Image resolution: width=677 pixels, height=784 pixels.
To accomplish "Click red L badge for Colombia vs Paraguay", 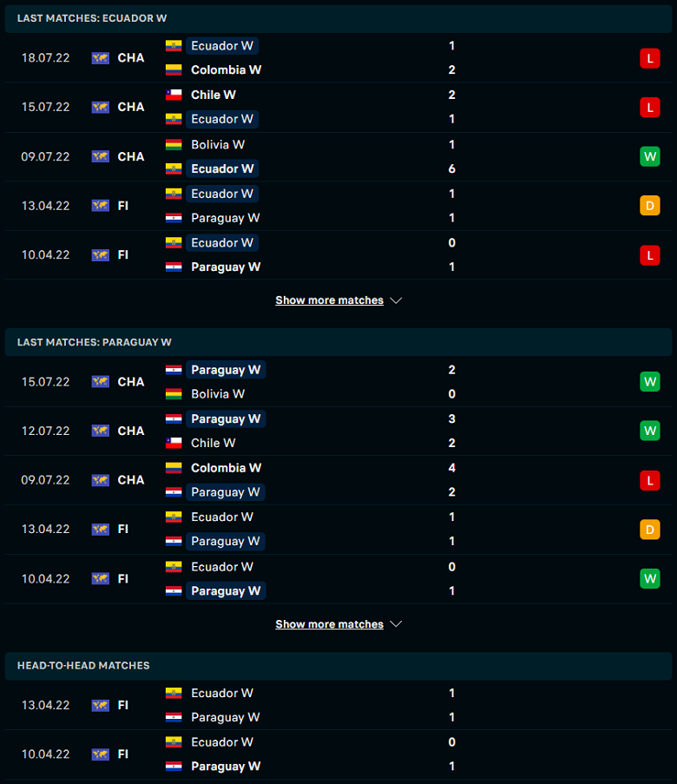I will click(649, 480).
